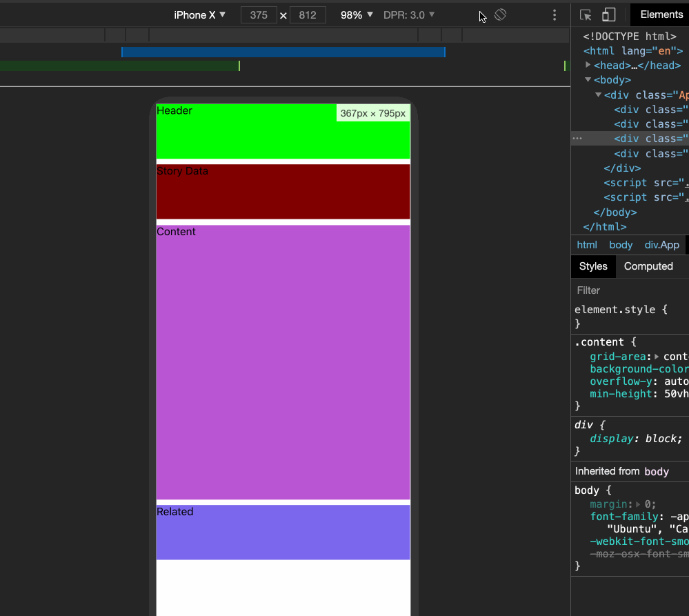Image resolution: width=689 pixels, height=616 pixels.
Task: Click the rotate device orientation icon
Action: coord(500,15)
